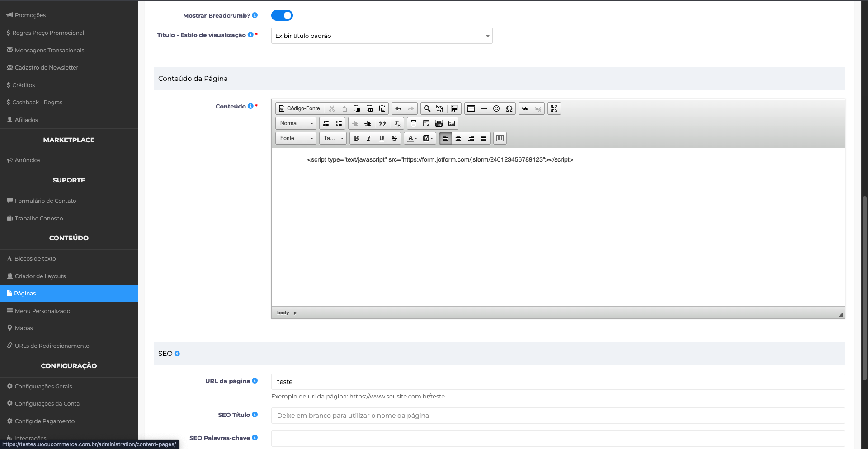Insert a numbered list

click(x=326, y=123)
